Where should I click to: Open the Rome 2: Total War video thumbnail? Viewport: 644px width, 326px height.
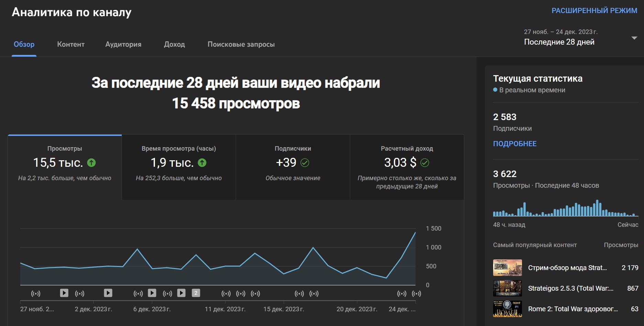(508, 309)
